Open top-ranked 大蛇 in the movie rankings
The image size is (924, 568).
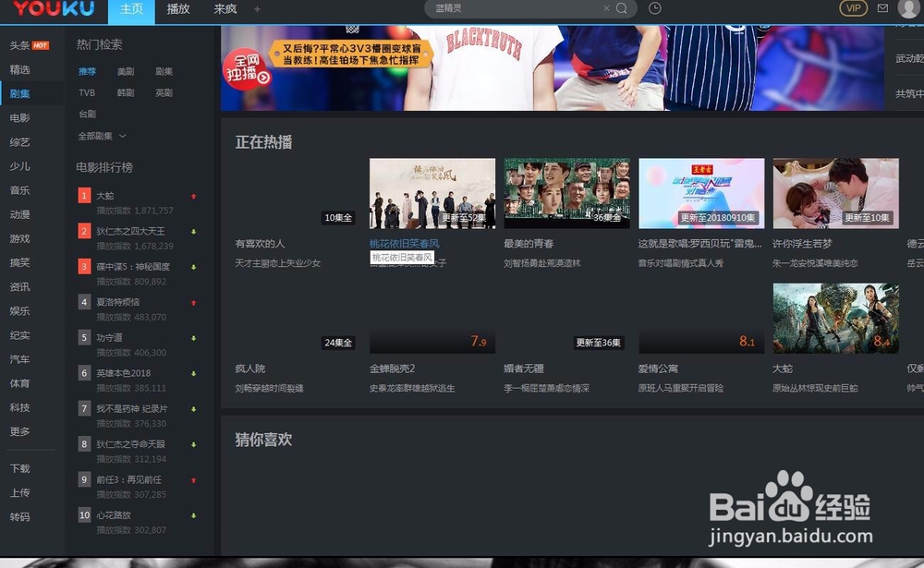tap(104, 196)
